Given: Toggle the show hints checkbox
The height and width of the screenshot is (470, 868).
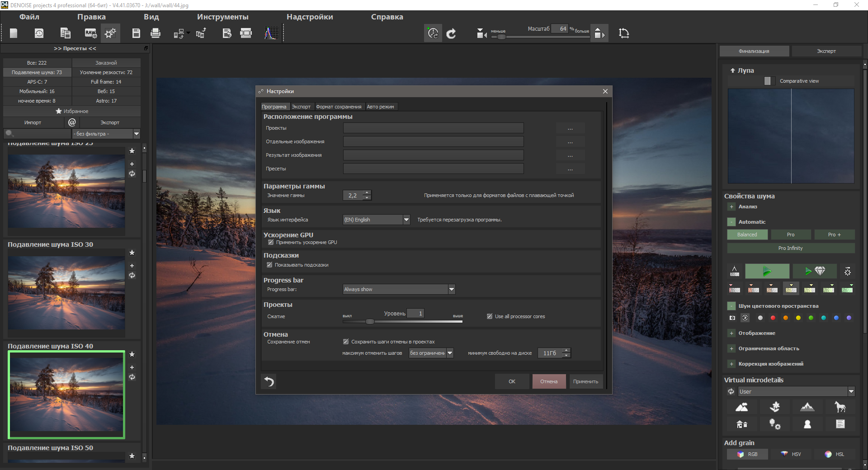Looking at the screenshot, I should pyautogui.click(x=269, y=265).
